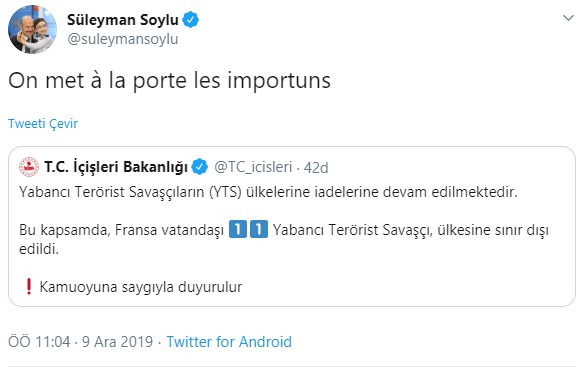Click the first blue number 1 emoji
Image resolution: width=579 pixels, height=372 pixels.
pyautogui.click(x=238, y=229)
